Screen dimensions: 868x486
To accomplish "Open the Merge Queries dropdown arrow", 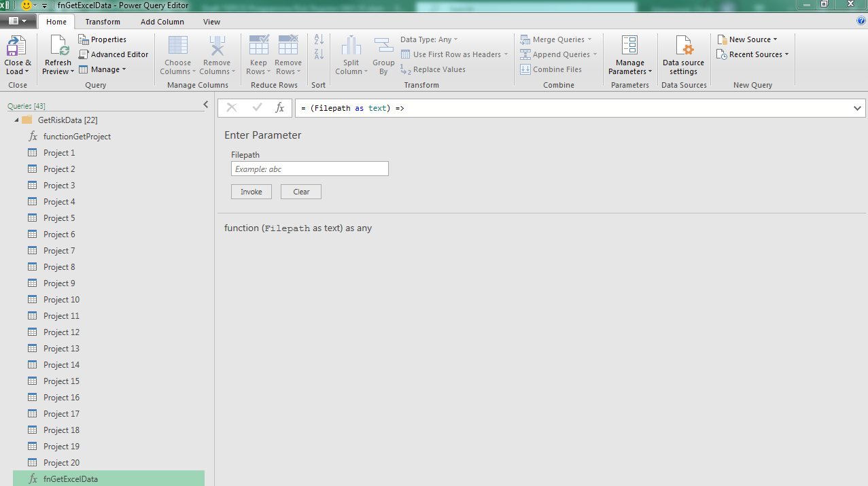I will (589, 39).
